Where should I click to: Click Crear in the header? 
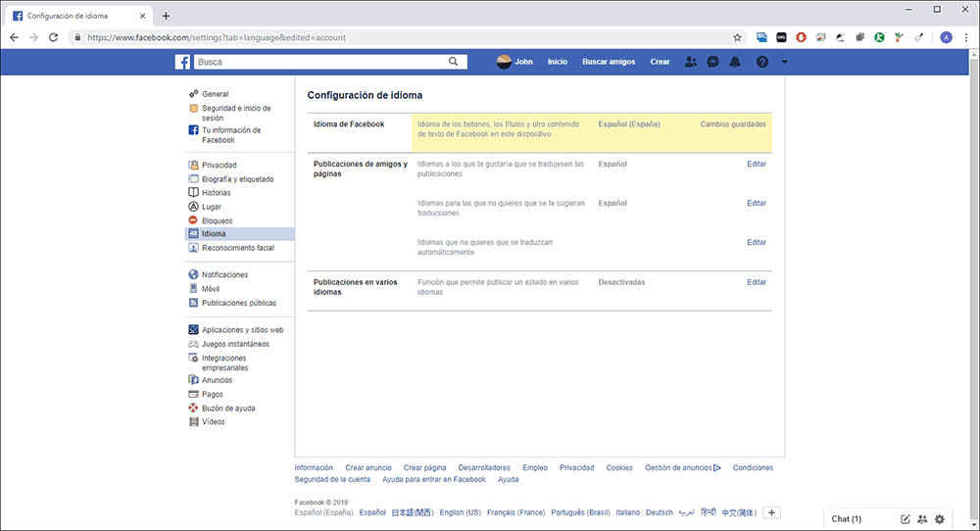[x=660, y=62]
